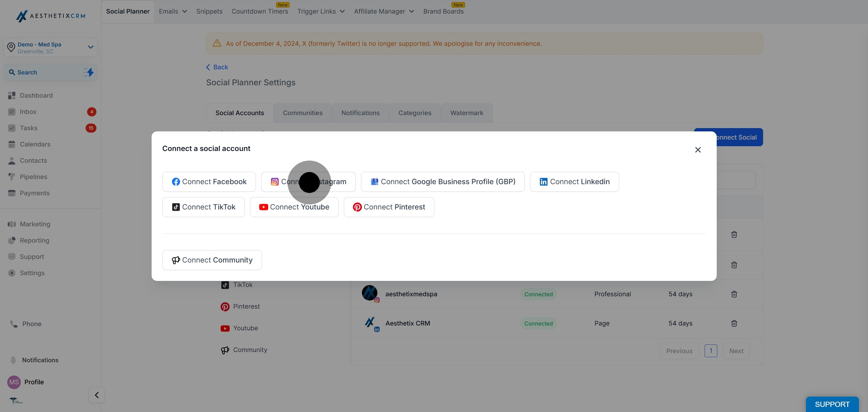This screenshot has height=412, width=868.
Task: Click the Search field in the sidebar
Action: pyautogui.click(x=51, y=72)
